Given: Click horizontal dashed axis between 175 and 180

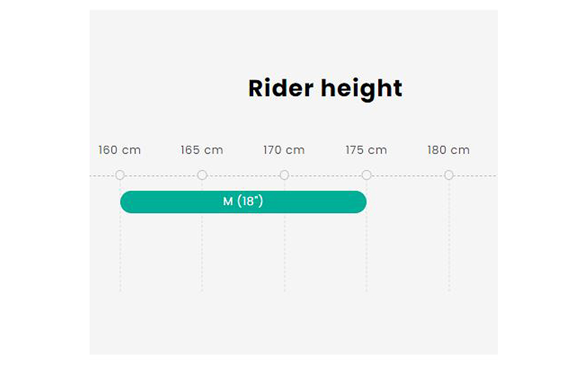Looking at the screenshot, I should click(408, 175).
